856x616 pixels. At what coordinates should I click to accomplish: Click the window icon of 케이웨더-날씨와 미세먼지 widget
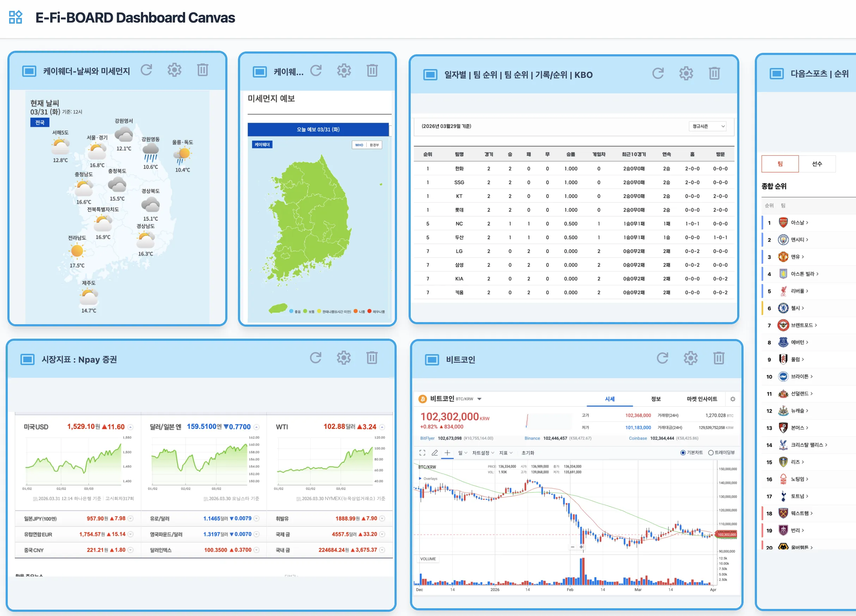click(x=29, y=71)
